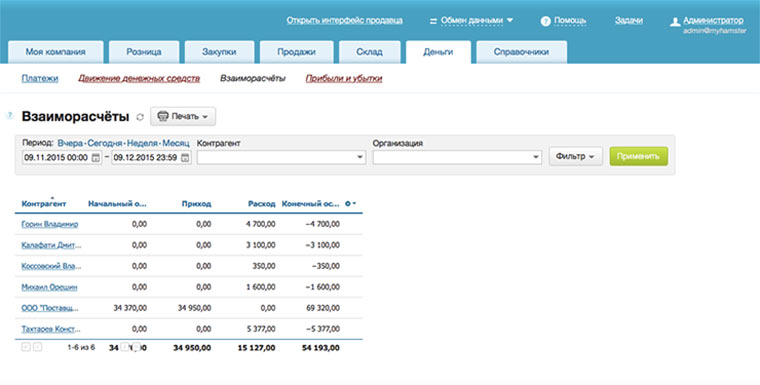Screen dimensions: 760x385
Task: Open the Помощь link
Action: 570,20
